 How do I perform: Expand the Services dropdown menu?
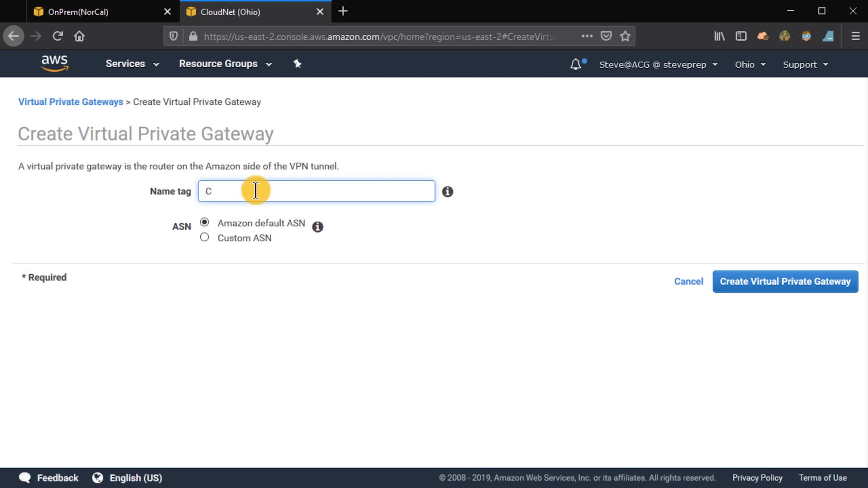coord(132,64)
